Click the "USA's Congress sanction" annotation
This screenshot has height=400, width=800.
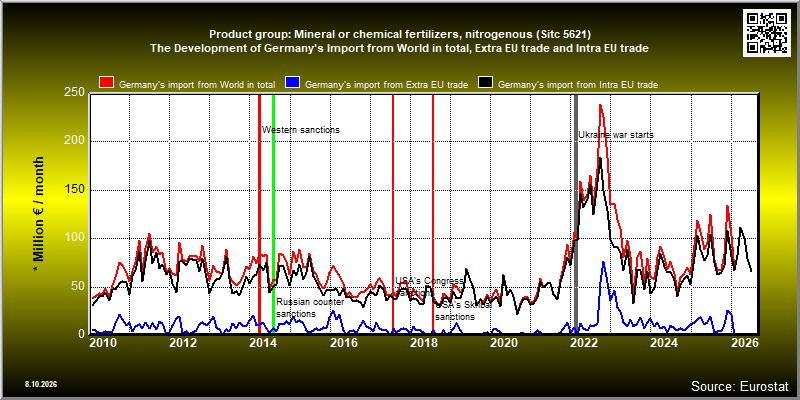coord(430,287)
